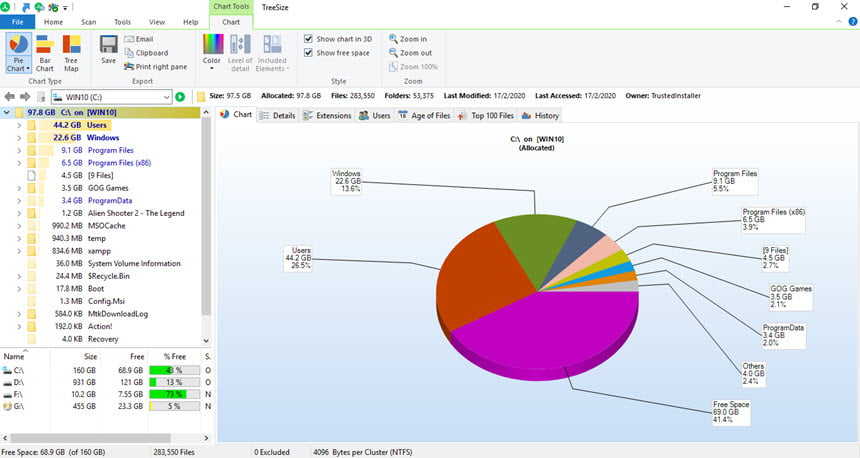This screenshot has width=860, height=458.
Task: Expand the xampp folder
Action: click(x=19, y=251)
